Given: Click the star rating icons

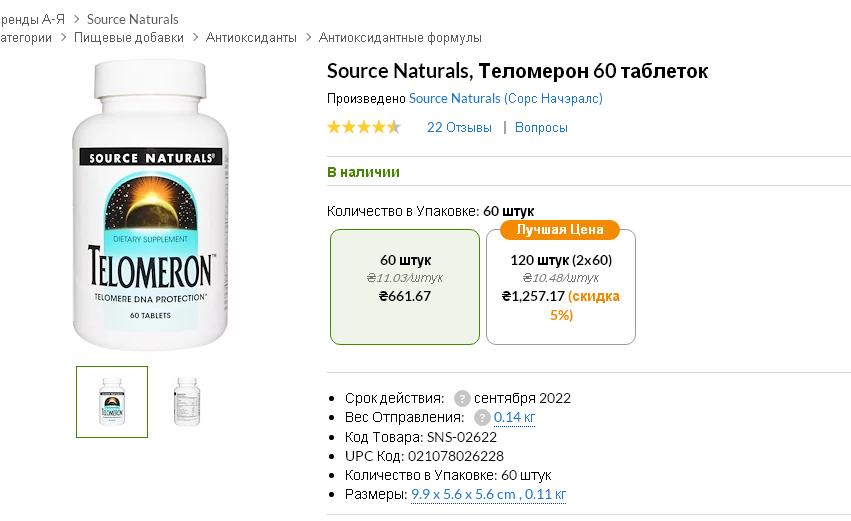Looking at the screenshot, I should click(x=364, y=127).
